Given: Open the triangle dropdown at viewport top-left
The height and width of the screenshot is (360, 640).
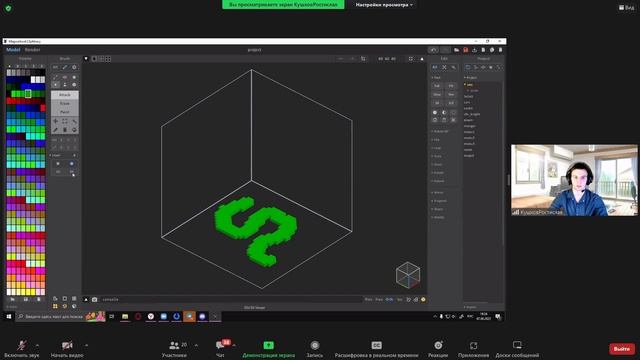Looking at the screenshot, I should pyautogui.click(x=86, y=59).
